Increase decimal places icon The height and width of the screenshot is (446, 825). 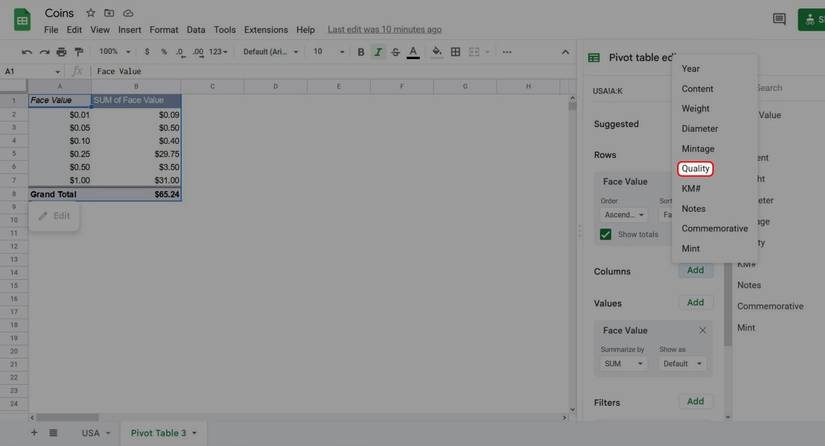coord(198,52)
